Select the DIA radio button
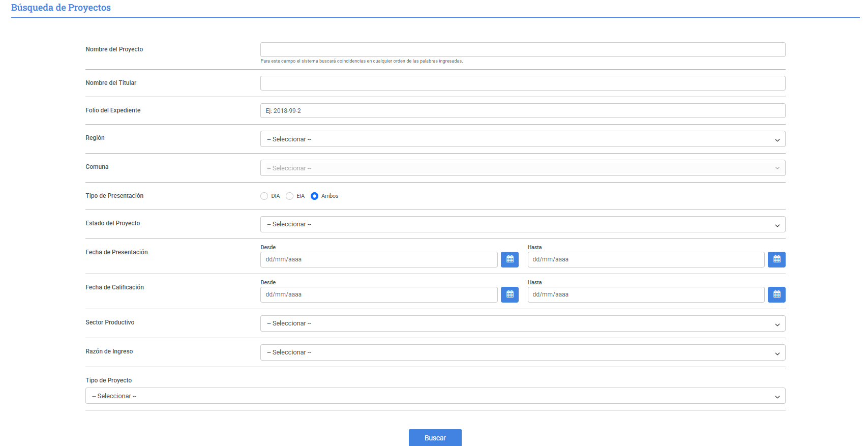The height and width of the screenshot is (446, 868). (x=264, y=196)
